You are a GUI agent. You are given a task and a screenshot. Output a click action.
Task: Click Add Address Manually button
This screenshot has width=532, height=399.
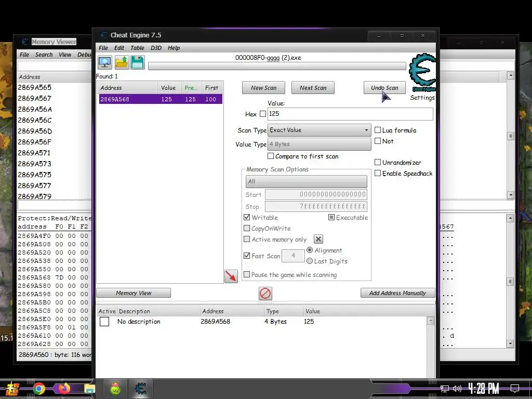[x=397, y=293]
